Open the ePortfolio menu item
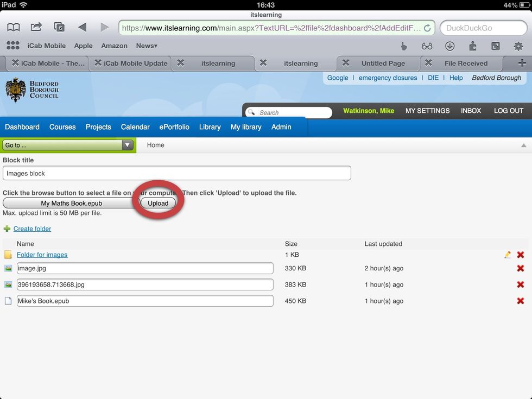 [x=174, y=127]
